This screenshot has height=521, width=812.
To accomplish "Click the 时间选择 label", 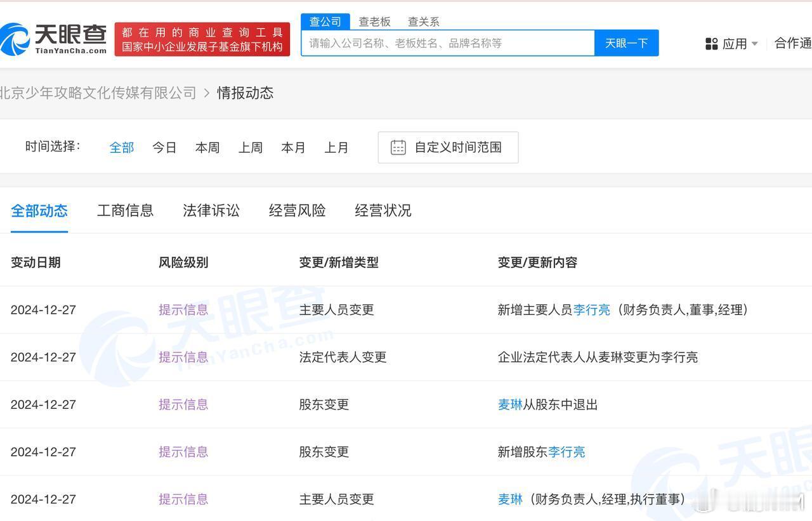I will (53, 146).
